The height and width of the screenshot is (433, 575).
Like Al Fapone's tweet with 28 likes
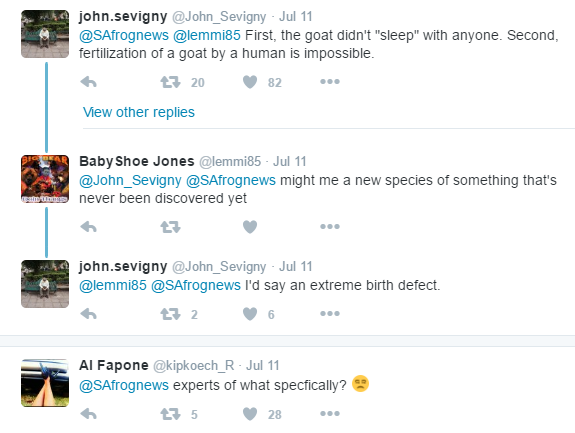pos(250,414)
